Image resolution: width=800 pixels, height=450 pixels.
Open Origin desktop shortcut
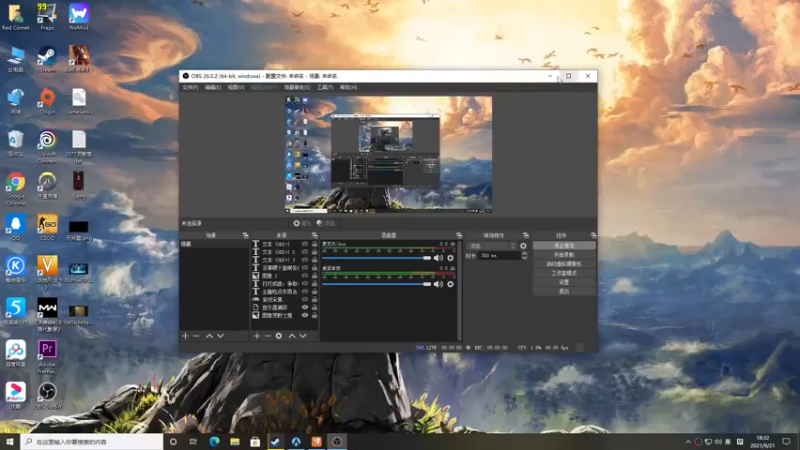click(x=47, y=101)
